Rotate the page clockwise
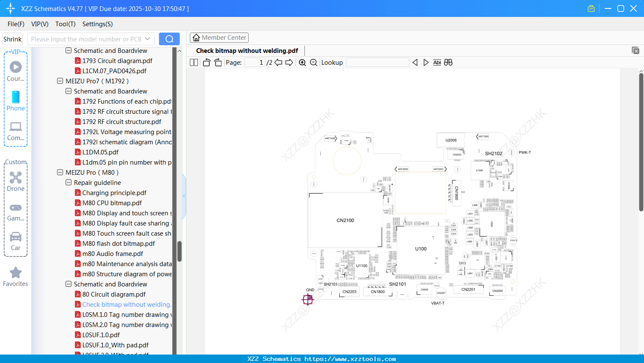The image size is (644, 363). coord(218,63)
